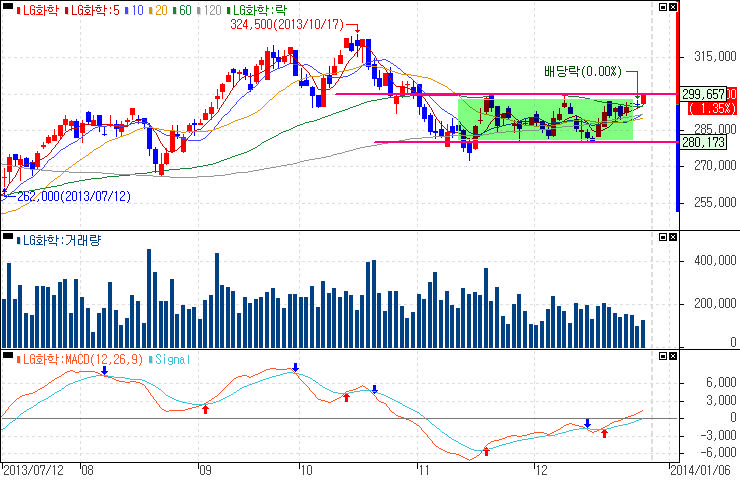Image resolution: width=740 pixels, height=480 pixels.
Task: Close the volume (거래량) panel
Action: pyautogui.click(x=672, y=238)
